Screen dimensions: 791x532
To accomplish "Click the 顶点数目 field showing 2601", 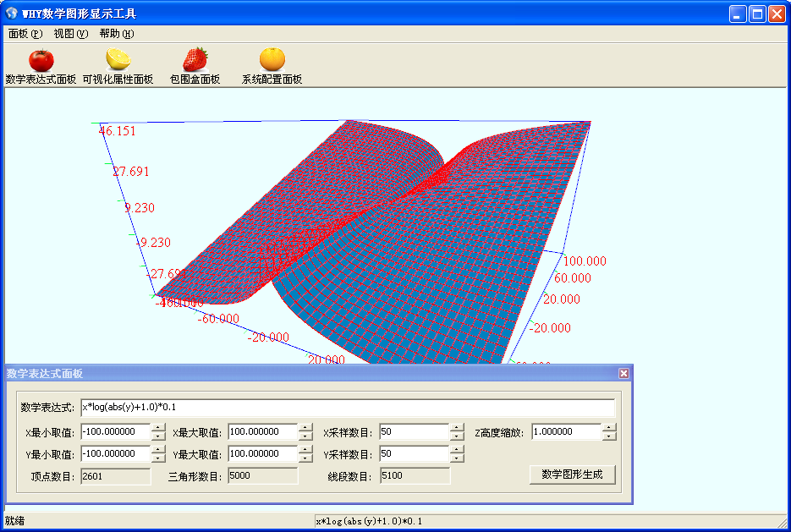I will 116,476.
